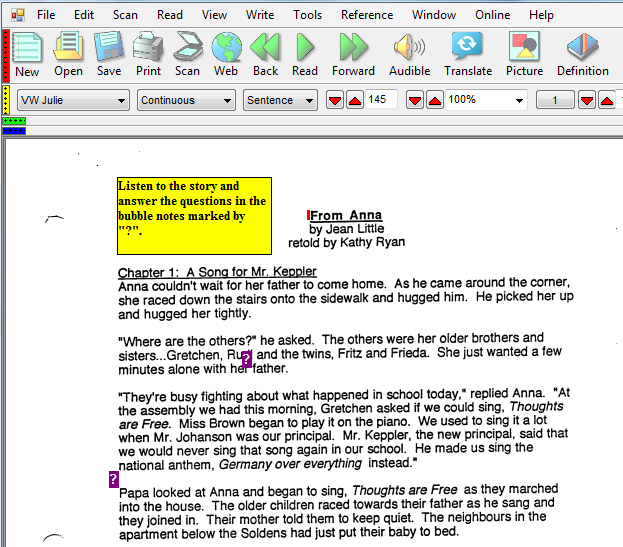This screenshot has width=623, height=547.
Task: Decrease zoom with the down arrow beside 100%
Action: [x=415, y=100]
